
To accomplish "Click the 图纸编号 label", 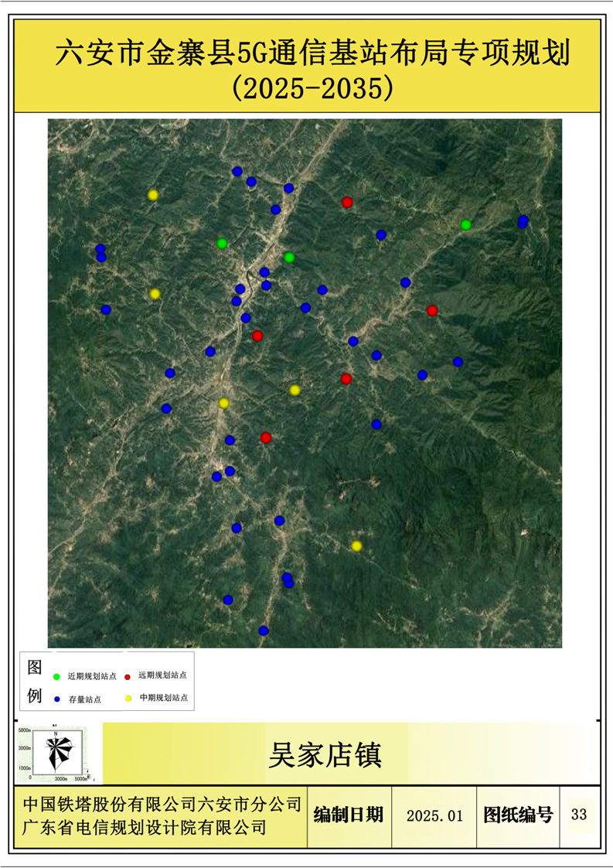I will (x=518, y=815).
